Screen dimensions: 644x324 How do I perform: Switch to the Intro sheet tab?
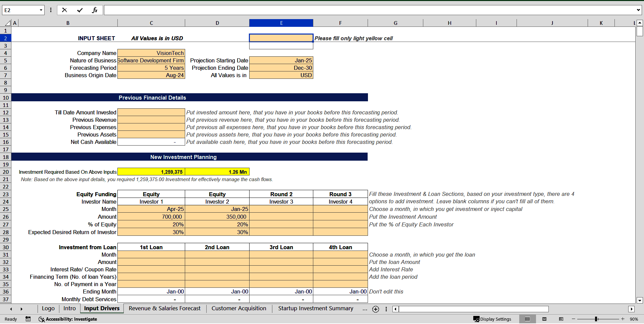click(69, 309)
